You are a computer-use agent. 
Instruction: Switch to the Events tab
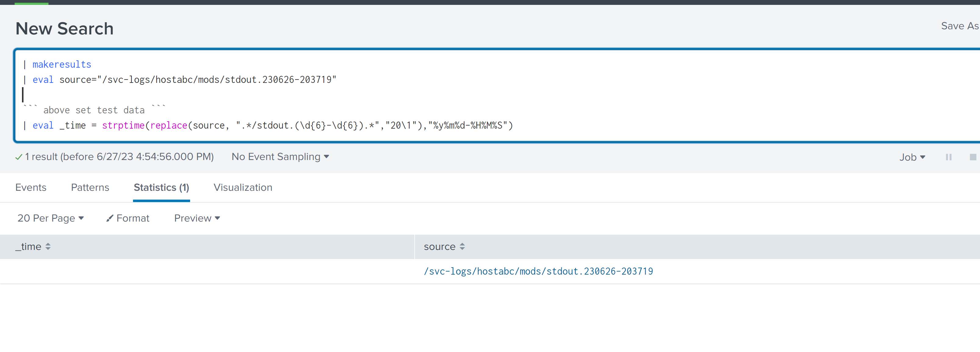31,187
